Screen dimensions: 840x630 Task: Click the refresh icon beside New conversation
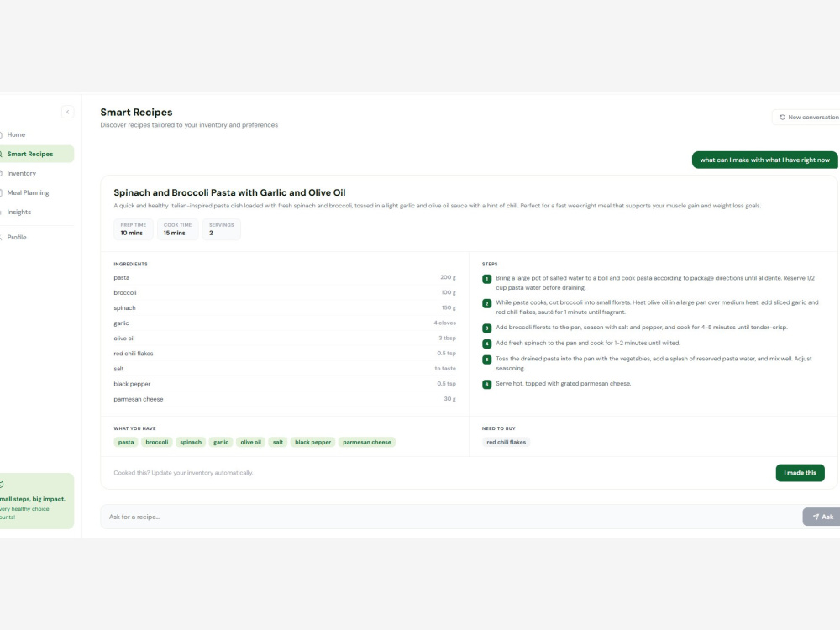(x=782, y=118)
